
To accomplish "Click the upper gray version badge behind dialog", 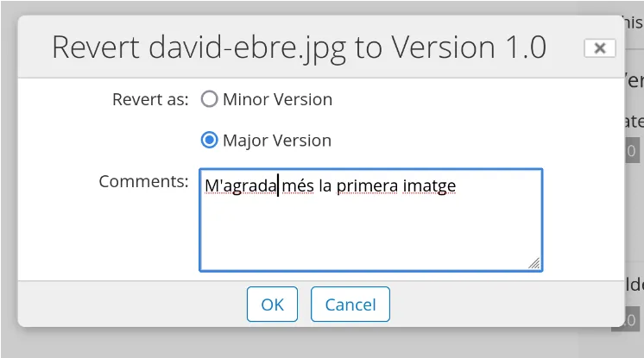I will coord(631,150).
